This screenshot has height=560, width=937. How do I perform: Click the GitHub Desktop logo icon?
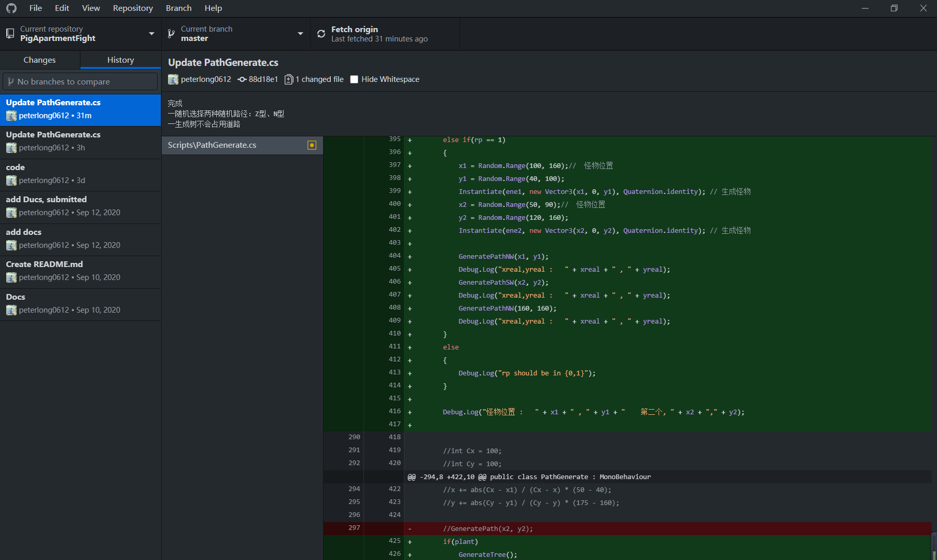[11, 8]
